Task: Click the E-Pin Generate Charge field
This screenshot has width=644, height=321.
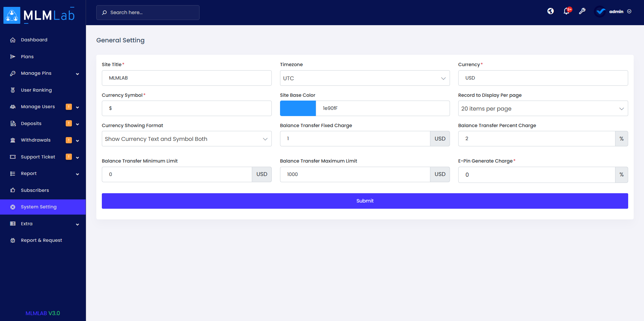Action: click(537, 175)
